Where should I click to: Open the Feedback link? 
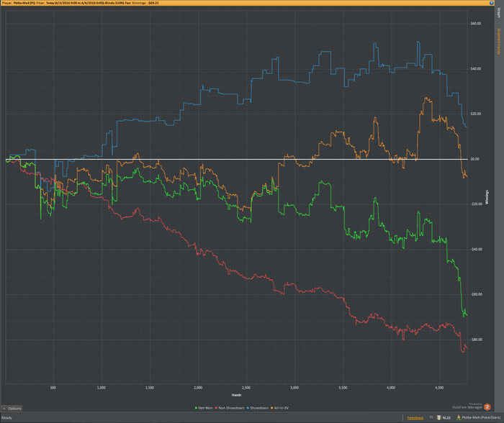click(x=415, y=418)
